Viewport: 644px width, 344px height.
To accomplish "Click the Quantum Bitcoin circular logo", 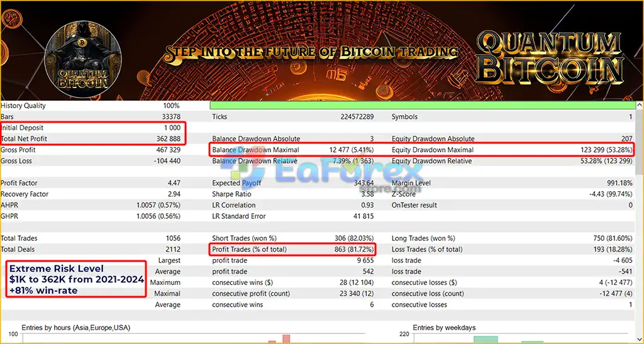I will tap(82, 60).
